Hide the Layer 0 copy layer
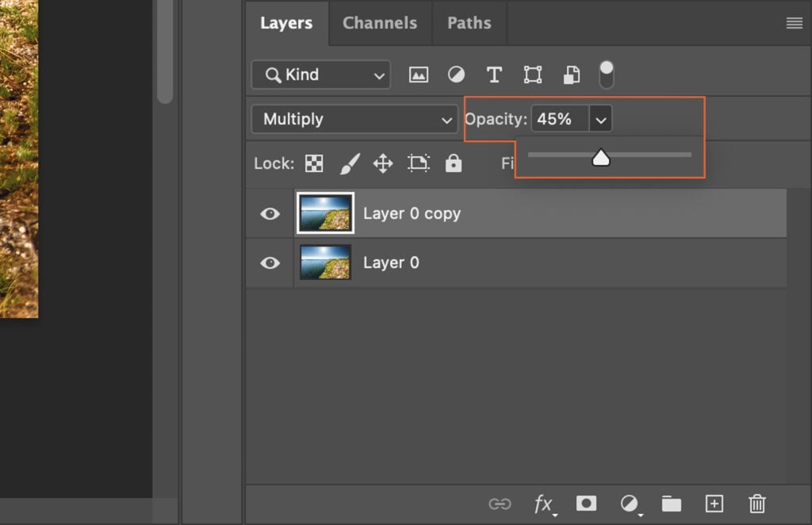The width and height of the screenshot is (812, 525). pyautogui.click(x=269, y=213)
